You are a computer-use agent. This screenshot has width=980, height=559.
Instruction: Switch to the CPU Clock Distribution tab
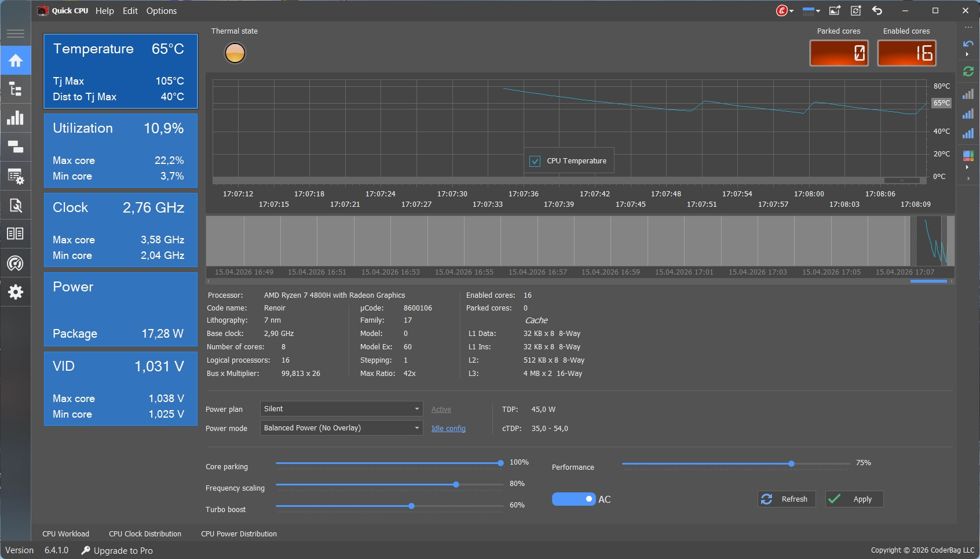pos(145,534)
